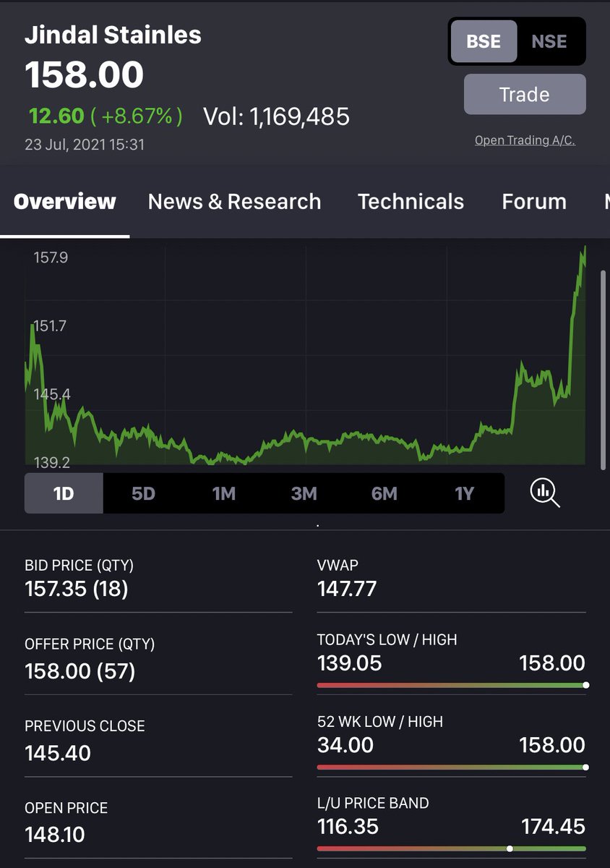Click the 23 Jul, 2021 15:31 timestamp
Screen dimensions: 610x868
click(85, 145)
